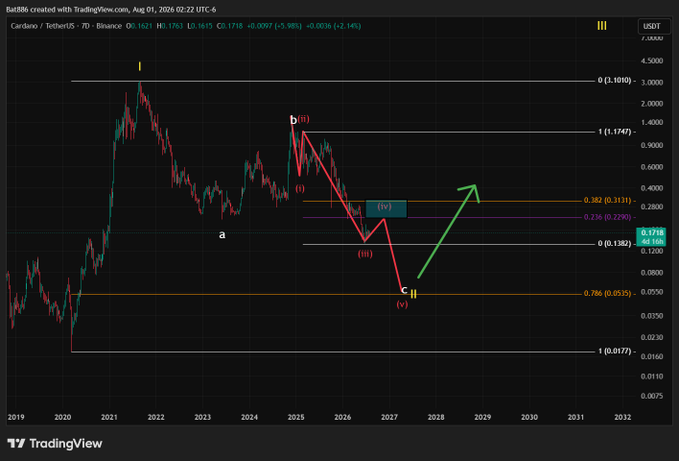The height and width of the screenshot is (461, 679).
Task: Click the 0.0110 price axis label
Action: (652, 377)
